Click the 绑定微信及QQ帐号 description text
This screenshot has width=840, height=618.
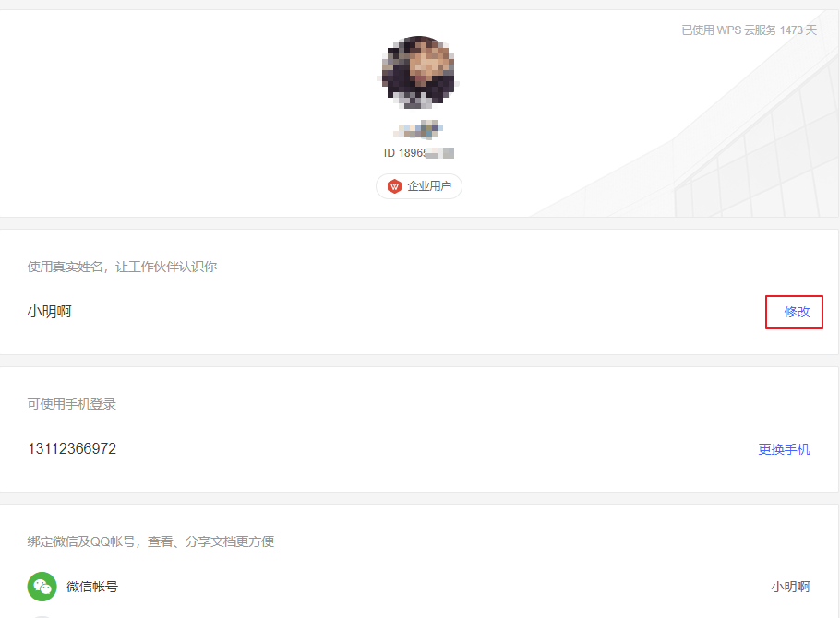[x=150, y=541]
